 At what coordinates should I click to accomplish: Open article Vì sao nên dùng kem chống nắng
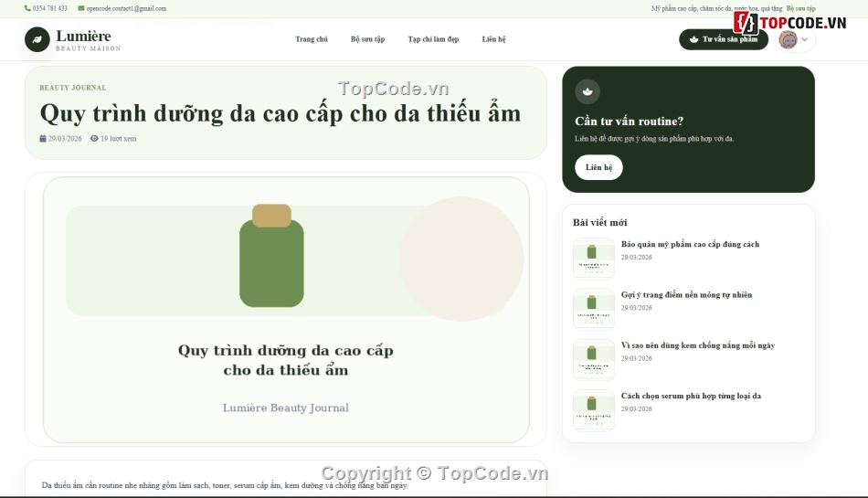(698, 345)
